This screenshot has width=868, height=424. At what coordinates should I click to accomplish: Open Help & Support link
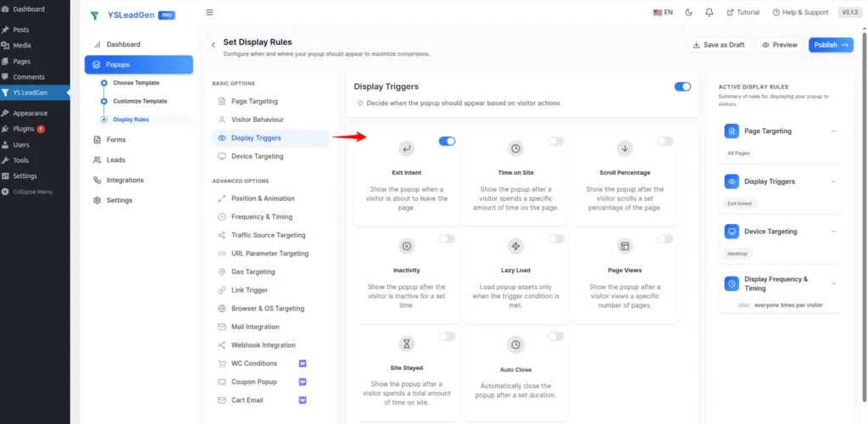[800, 12]
